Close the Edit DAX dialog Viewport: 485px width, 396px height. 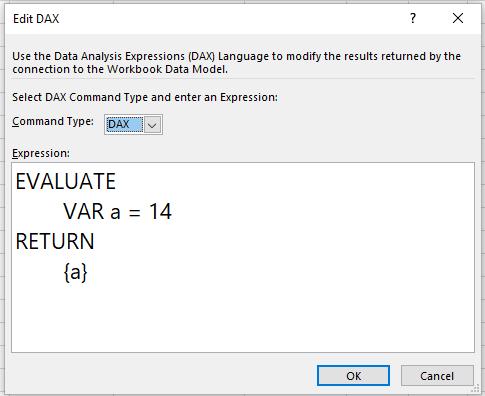tap(458, 18)
